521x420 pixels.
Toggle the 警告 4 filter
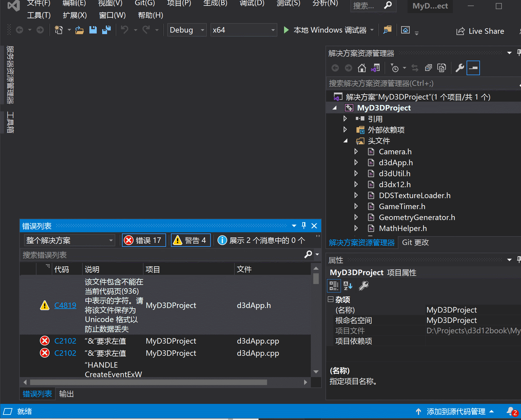(190, 240)
